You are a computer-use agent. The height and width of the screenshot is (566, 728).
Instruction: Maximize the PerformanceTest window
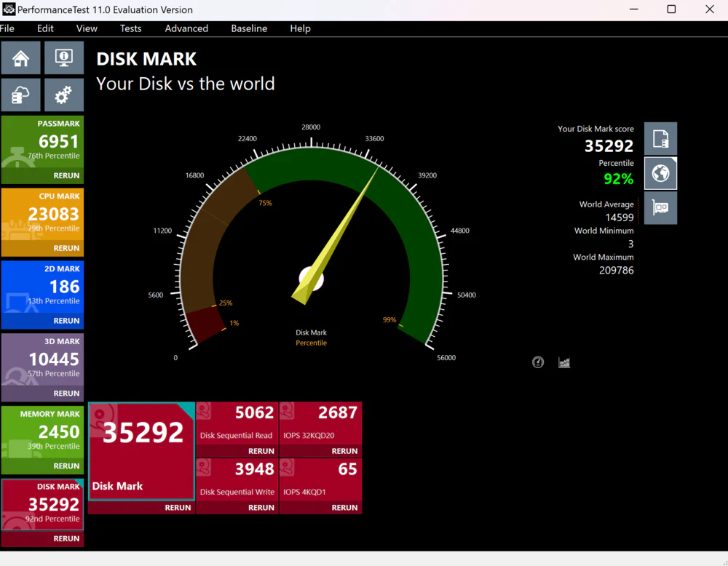(x=671, y=9)
